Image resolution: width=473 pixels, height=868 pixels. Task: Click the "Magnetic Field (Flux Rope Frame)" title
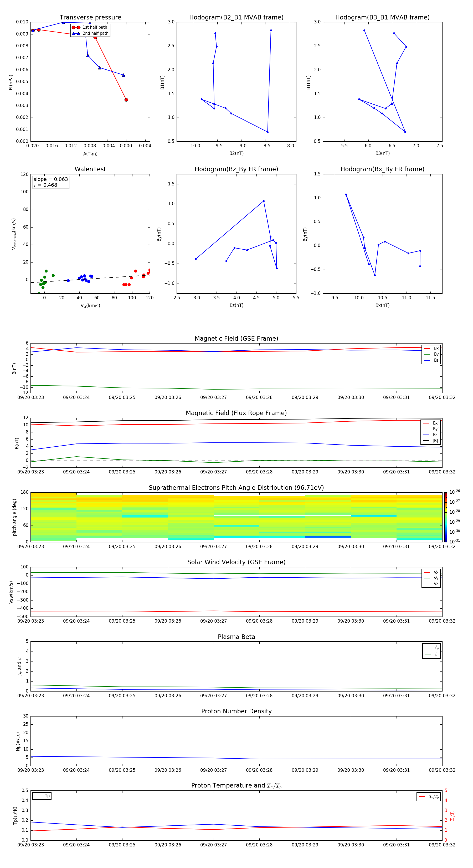(x=236, y=413)
